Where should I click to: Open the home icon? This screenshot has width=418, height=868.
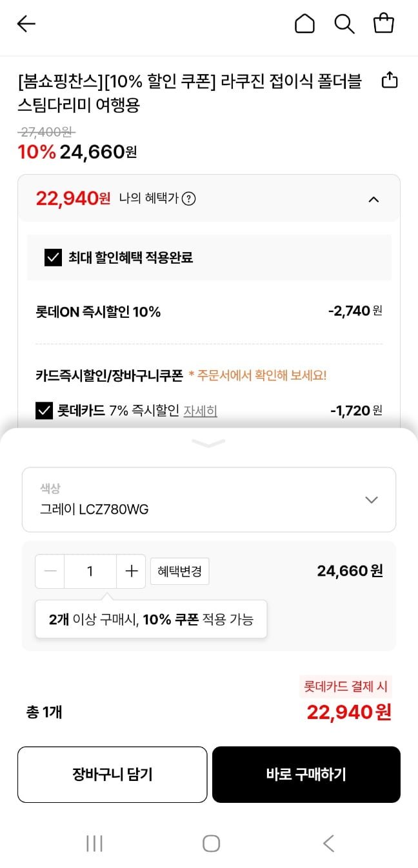pos(304,24)
